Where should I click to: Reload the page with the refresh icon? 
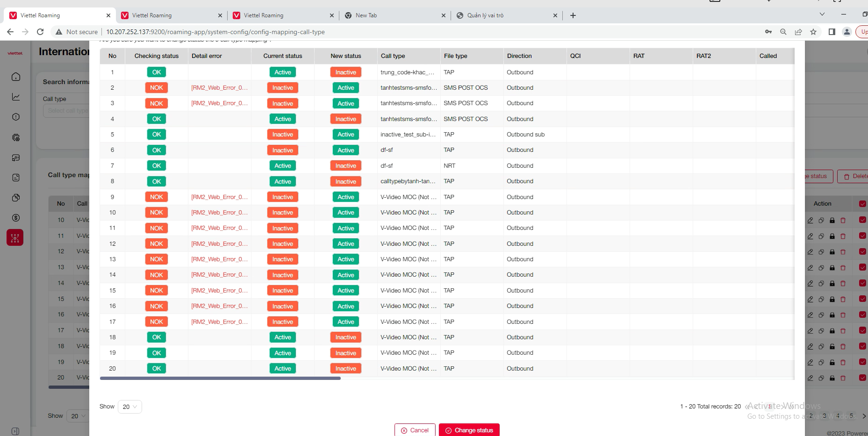40,32
